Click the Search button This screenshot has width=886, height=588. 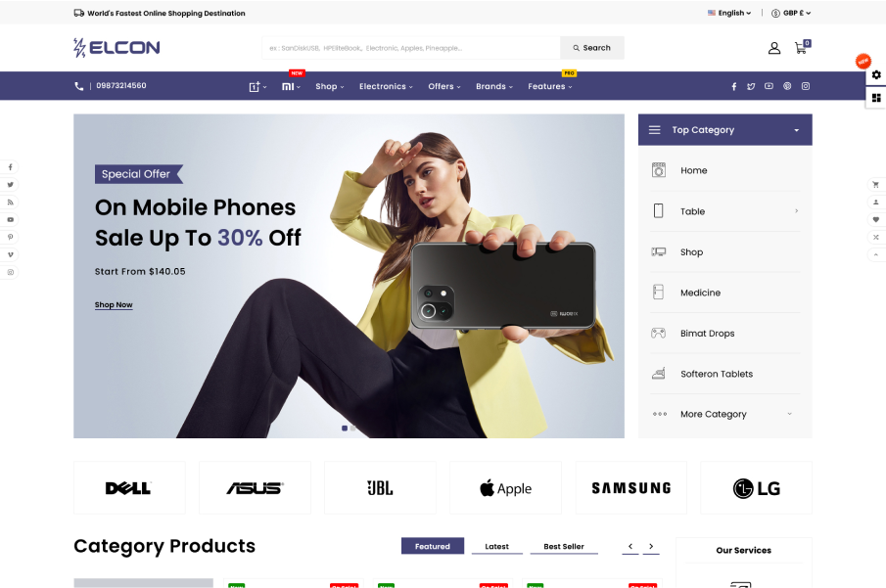click(x=592, y=48)
